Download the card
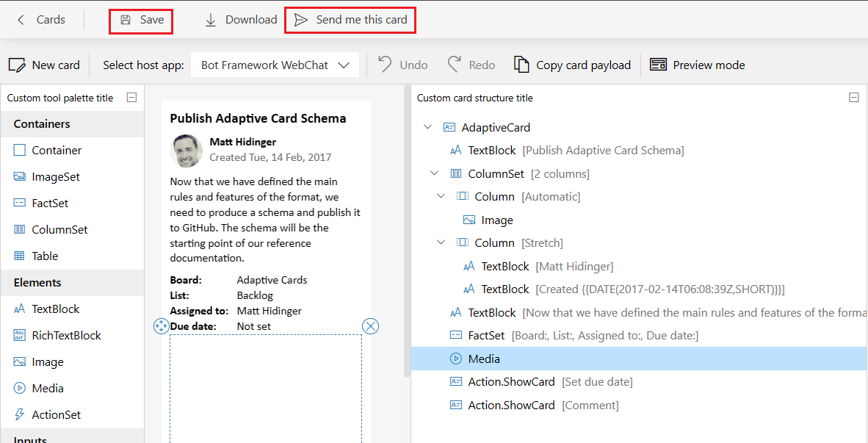Image resolution: width=868 pixels, height=443 pixels. pyautogui.click(x=241, y=20)
